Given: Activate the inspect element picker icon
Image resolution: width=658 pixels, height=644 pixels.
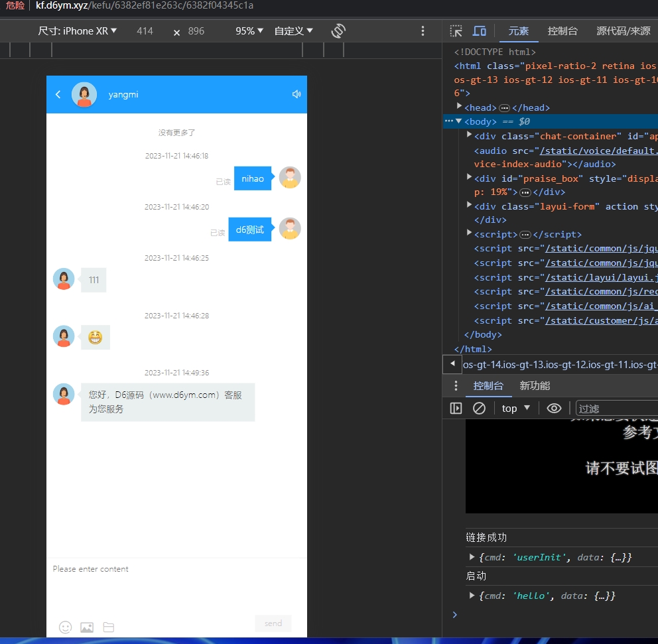Looking at the screenshot, I should [x=456, y=31].
